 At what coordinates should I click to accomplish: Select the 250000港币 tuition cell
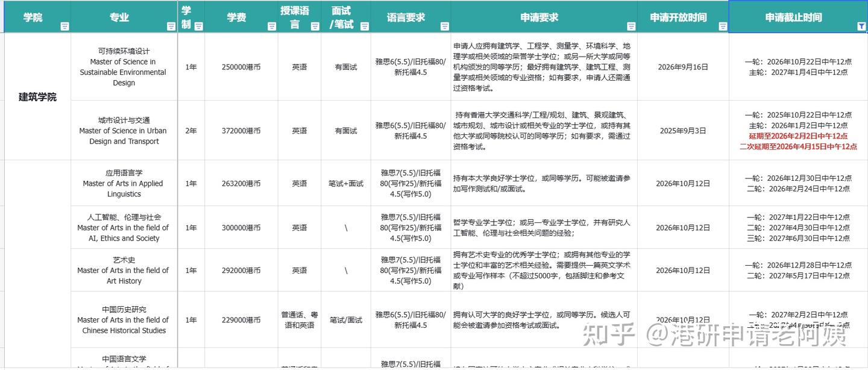click(241, 67)
